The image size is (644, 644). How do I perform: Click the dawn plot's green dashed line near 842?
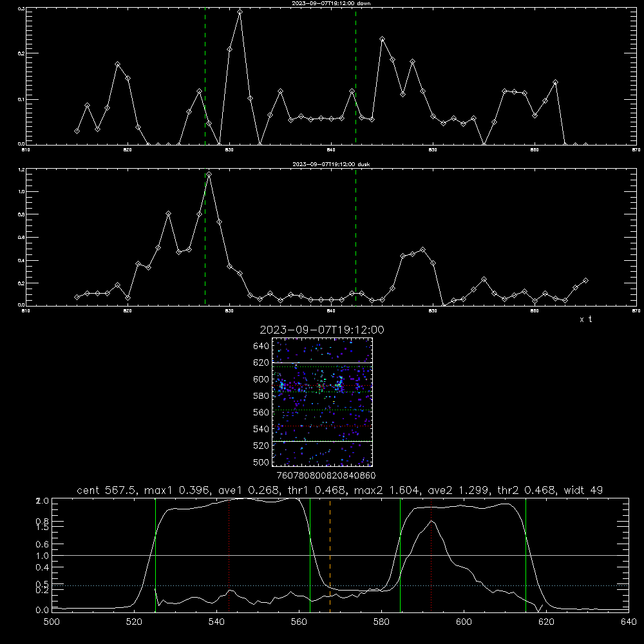(355, 77)
